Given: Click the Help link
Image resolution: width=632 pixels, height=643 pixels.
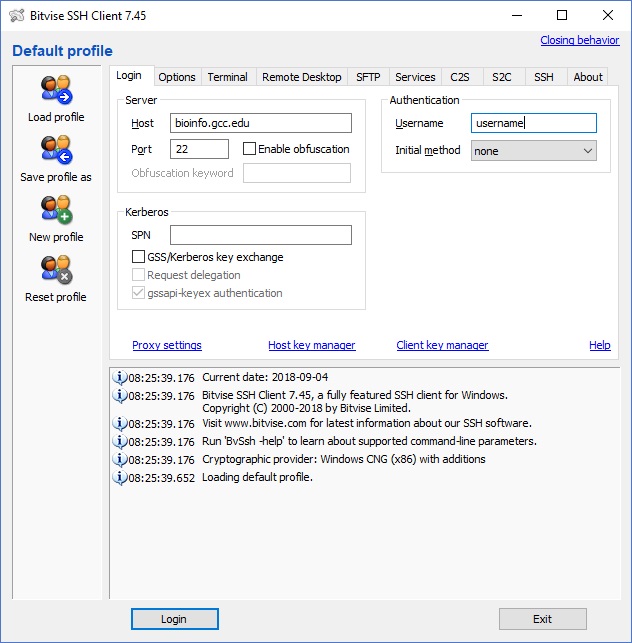Looking at the screenshot, I should pos(600,345).
